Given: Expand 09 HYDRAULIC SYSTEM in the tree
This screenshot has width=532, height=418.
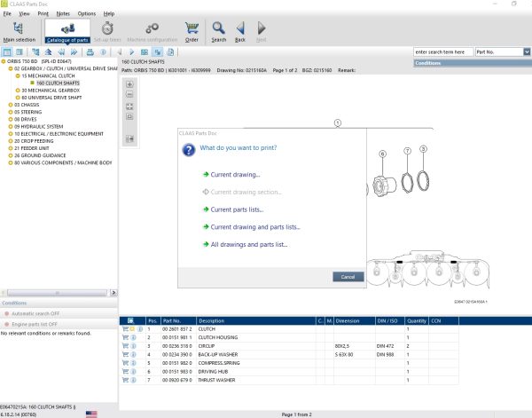Looking at the screenshot, I should (10, 127).
